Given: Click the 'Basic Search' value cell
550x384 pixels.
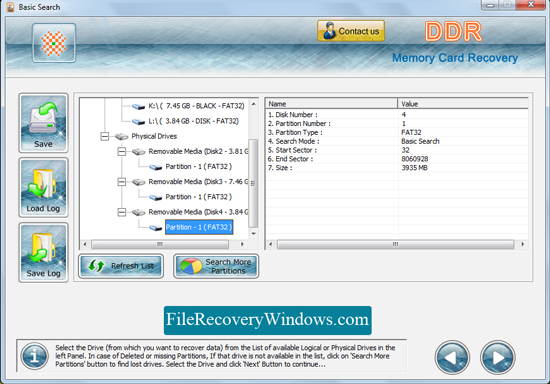Looking at the screenshot, I should click(x=420, y=141).
